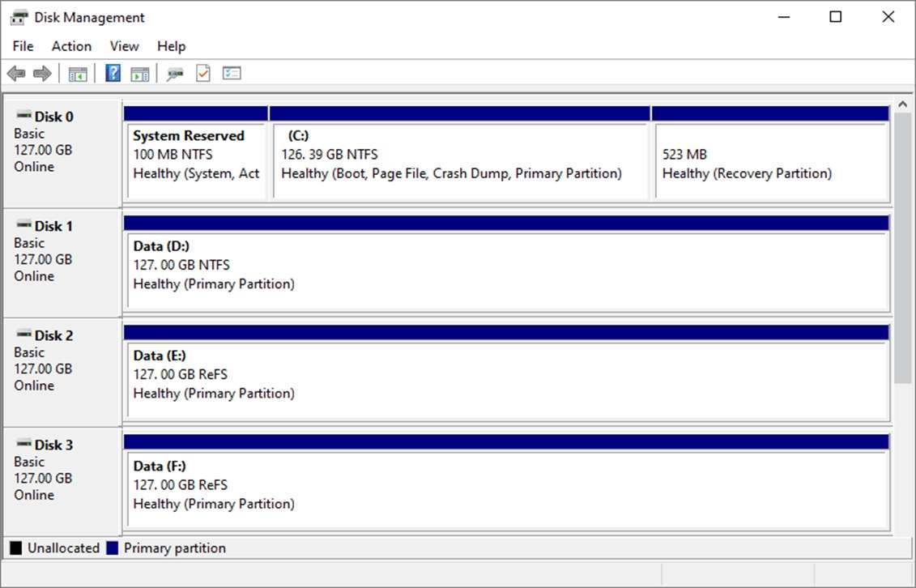Click the Back arrow in the toolbar
Image resolution: width=916 pixels, height=588 pixels.
(x=16, y=74)
